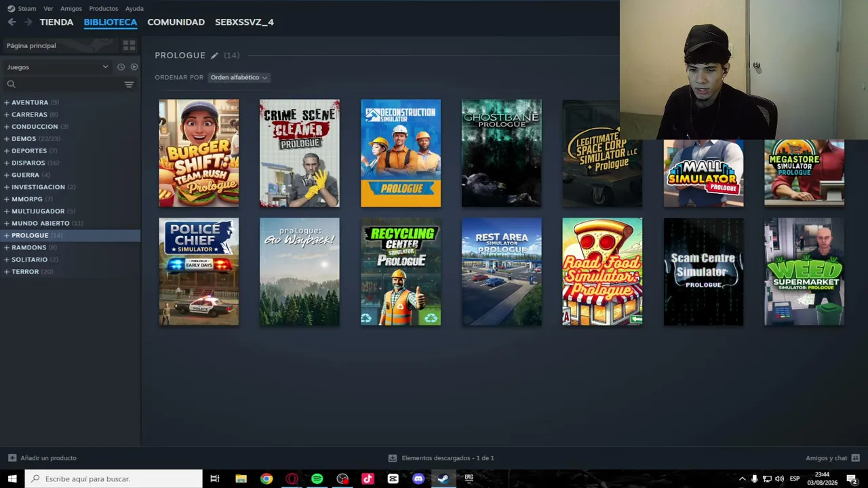Open Weed Supermarket Simulator Prologue
Image resolution: width=868 pixels, height=488 pixels.
804,272
